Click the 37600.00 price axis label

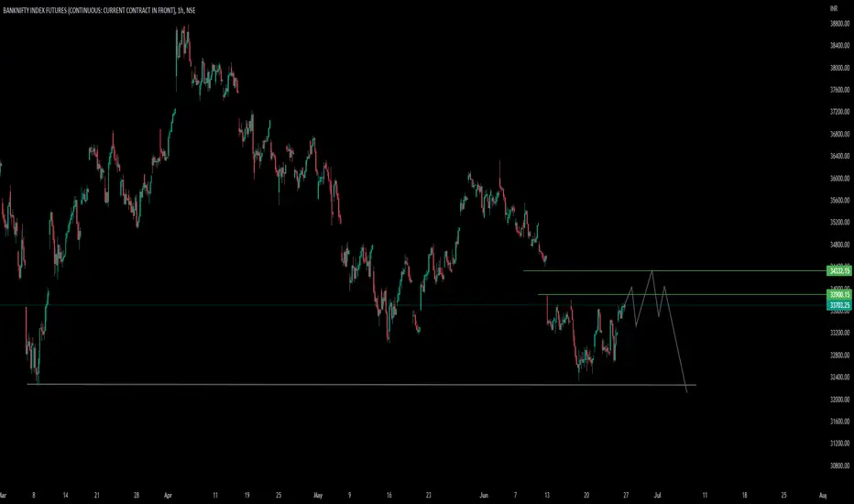(839, 90)
